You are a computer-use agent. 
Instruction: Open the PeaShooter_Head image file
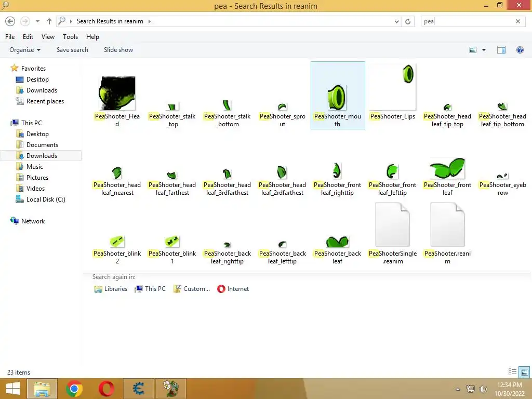[x=117, y=94]
